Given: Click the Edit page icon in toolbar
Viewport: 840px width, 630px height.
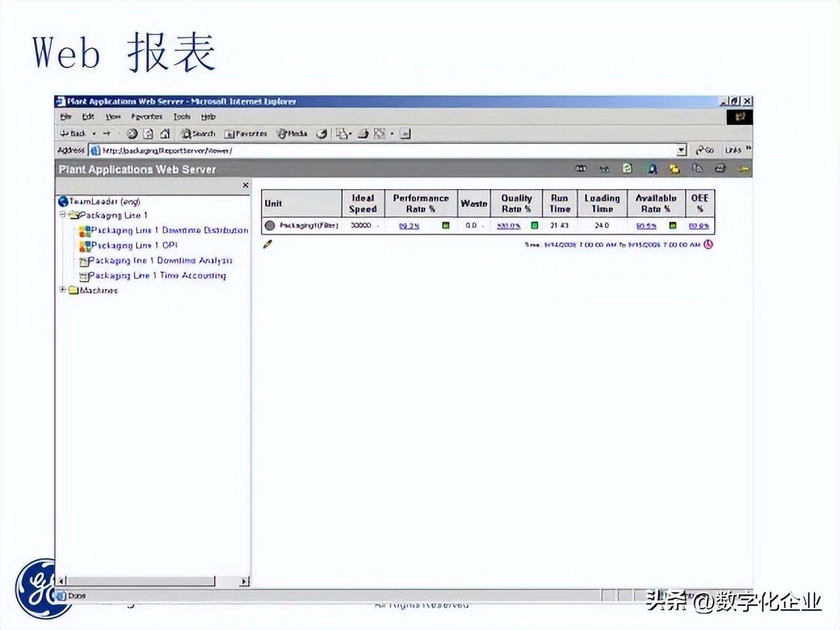Looking at the screenshot, I should pos(379,133).
